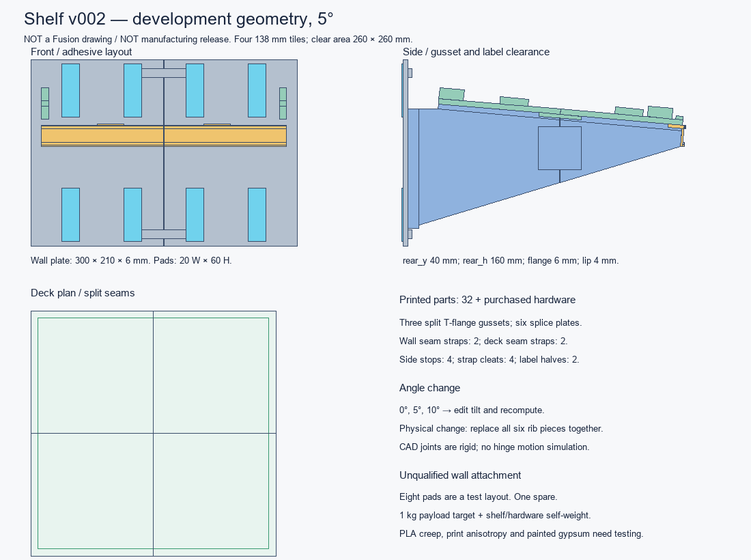Viewport: 751px width, 560px height.
Task: Click the orange shelf band in front view
Action: tap(164, 136)
